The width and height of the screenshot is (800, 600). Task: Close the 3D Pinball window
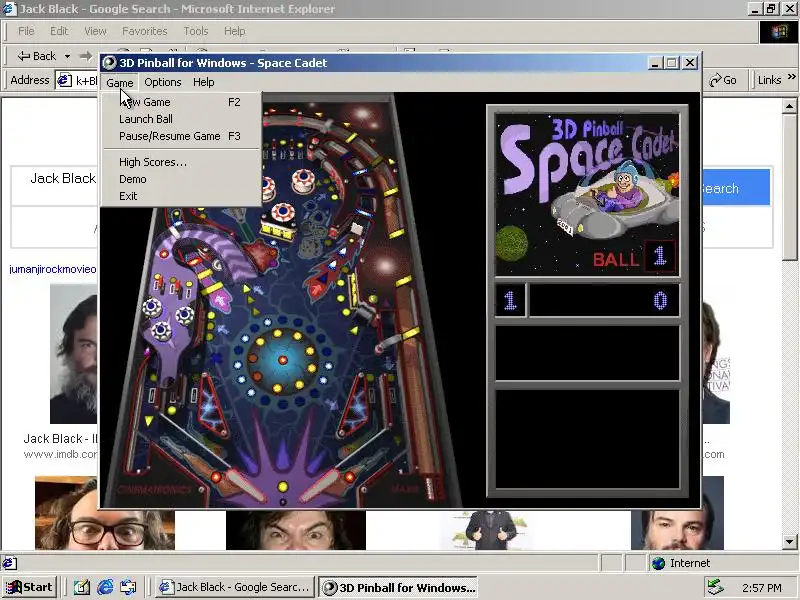pos(690,63)
